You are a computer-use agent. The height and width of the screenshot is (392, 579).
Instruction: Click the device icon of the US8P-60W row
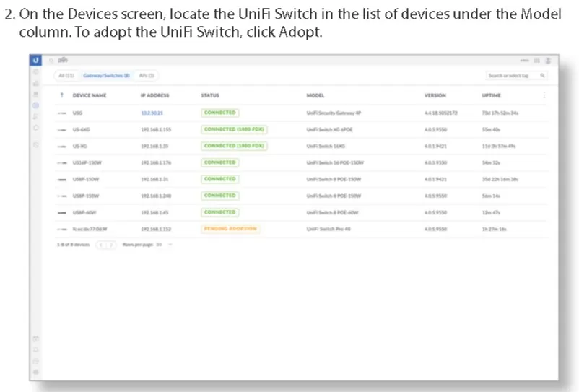[x=62, y=213]
